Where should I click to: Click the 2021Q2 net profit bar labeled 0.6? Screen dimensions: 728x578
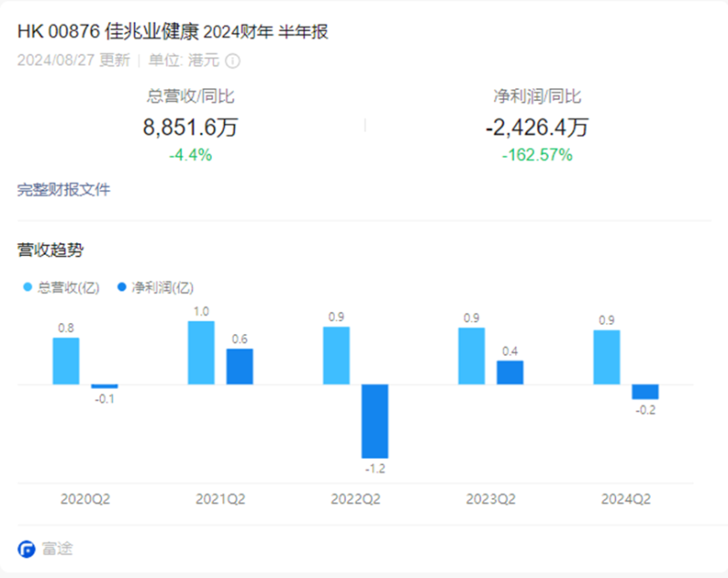tap(239, 366)
